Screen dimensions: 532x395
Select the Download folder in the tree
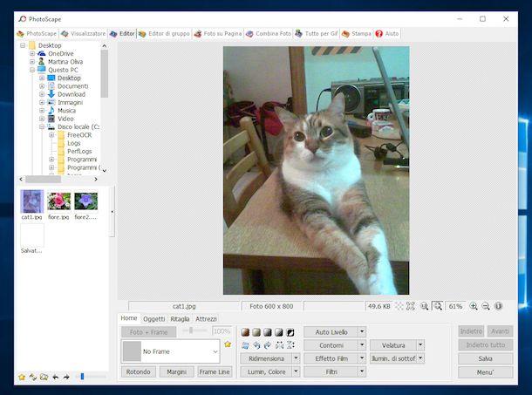point(72,94)
